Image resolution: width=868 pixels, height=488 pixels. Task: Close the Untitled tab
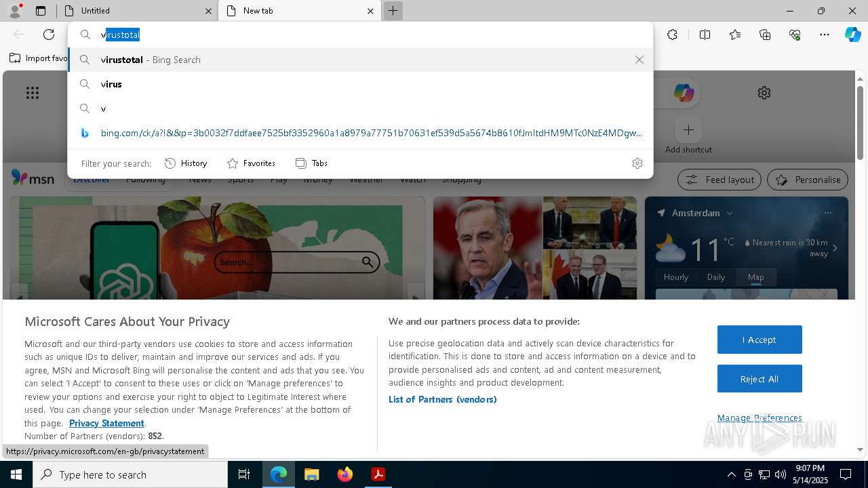coord(208,11)
